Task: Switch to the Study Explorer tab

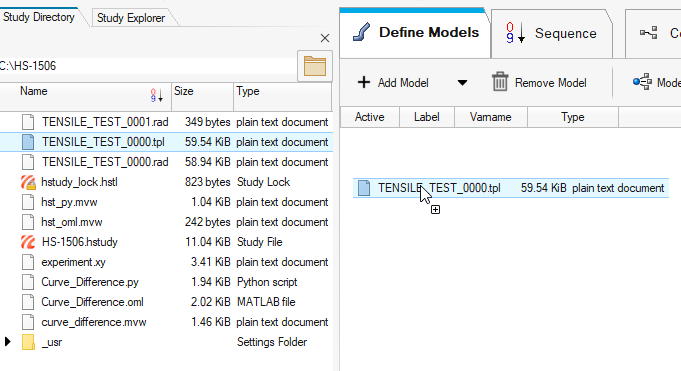Action: [x=131, y=18]
